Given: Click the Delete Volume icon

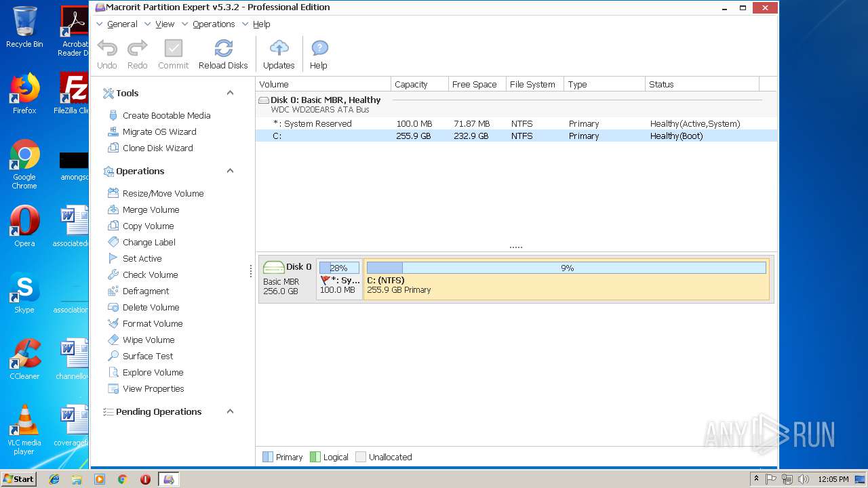Looking at the screenshot, I should (x=113, y=307).
